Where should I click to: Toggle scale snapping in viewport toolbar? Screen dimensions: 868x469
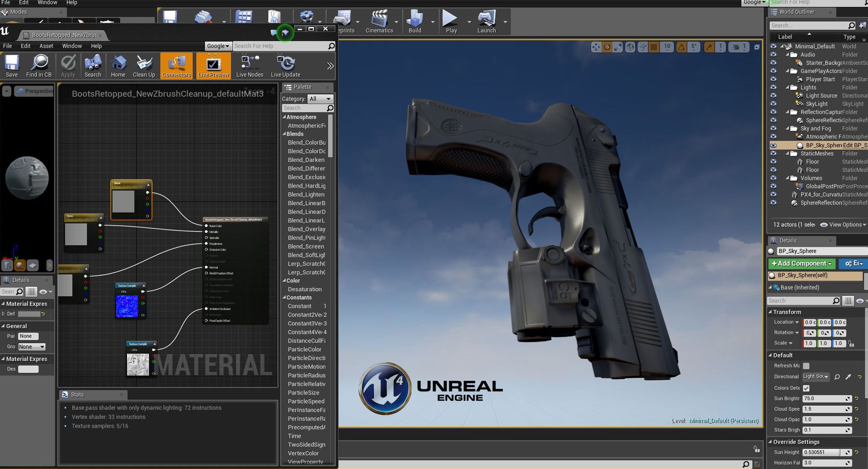coord(709,47)
